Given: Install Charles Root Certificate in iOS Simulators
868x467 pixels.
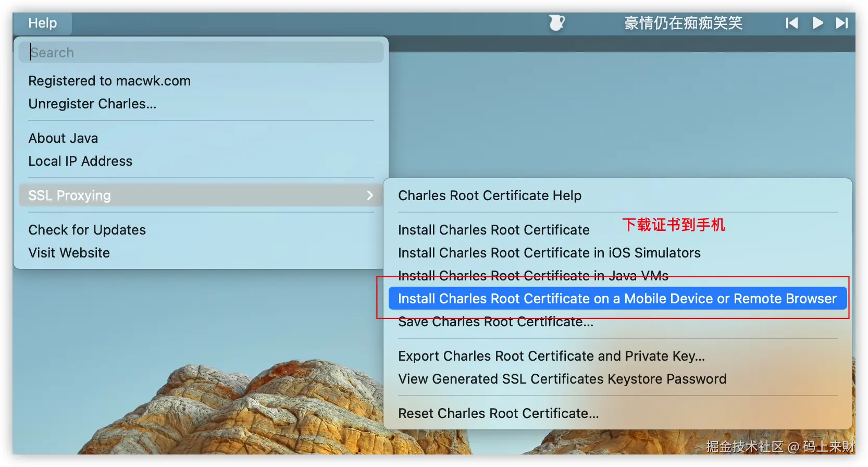Looking at the screenshot, I should coord(549,253).
